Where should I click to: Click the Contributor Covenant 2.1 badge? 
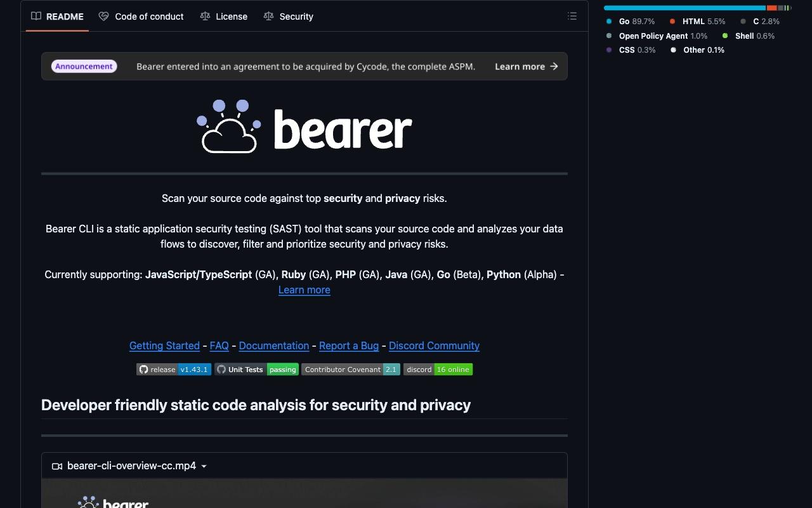pyautogui.click(x=351, y=370)
